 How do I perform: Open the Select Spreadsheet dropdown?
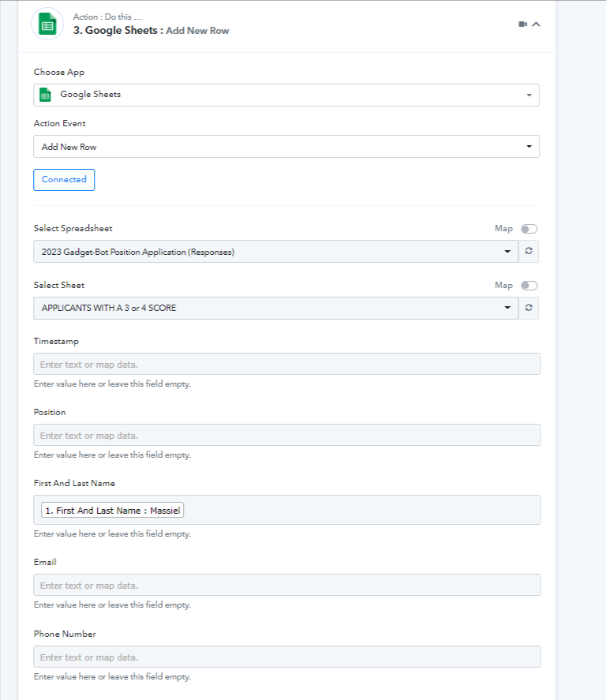coord(276,252)
